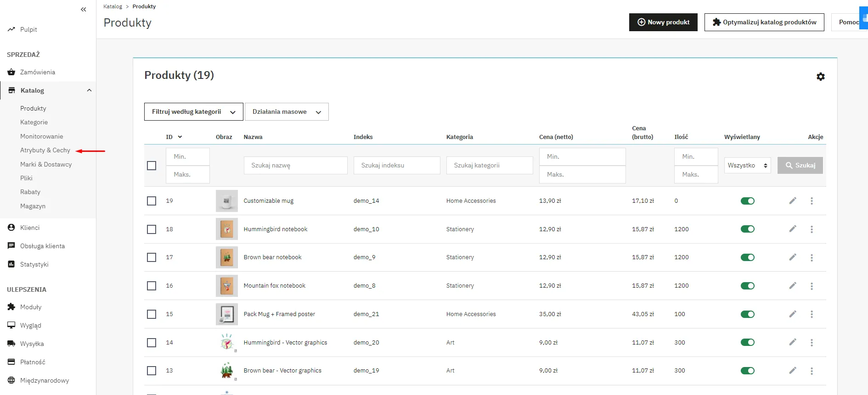Viewport: 868px width, 395px height.
Task: Expand Działania masowe dropdown
Action: (287, 112)
